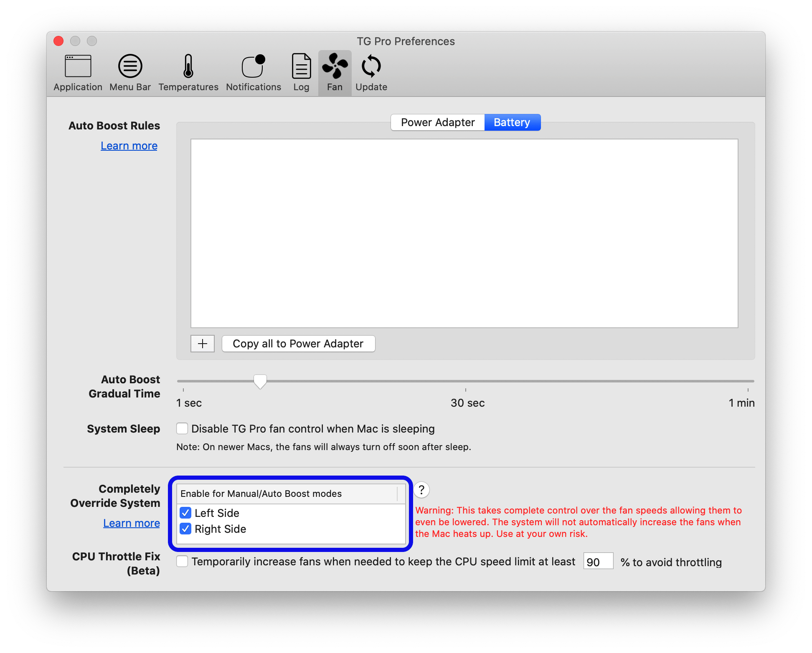Edit the CPU speed limit percentage field
The width and height of the screenshot is (812, 653).
coord(598,562)
